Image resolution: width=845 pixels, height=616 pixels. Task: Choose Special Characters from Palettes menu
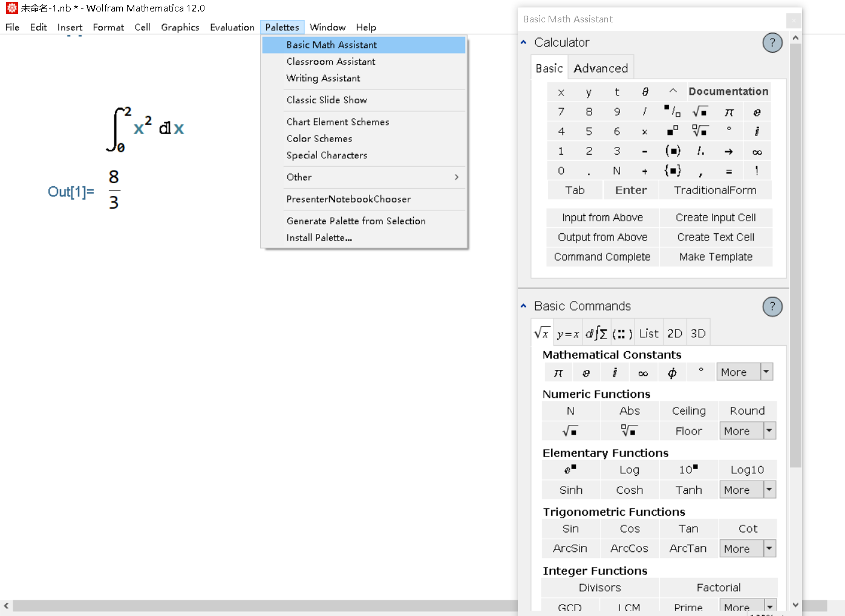pos(327,155)
